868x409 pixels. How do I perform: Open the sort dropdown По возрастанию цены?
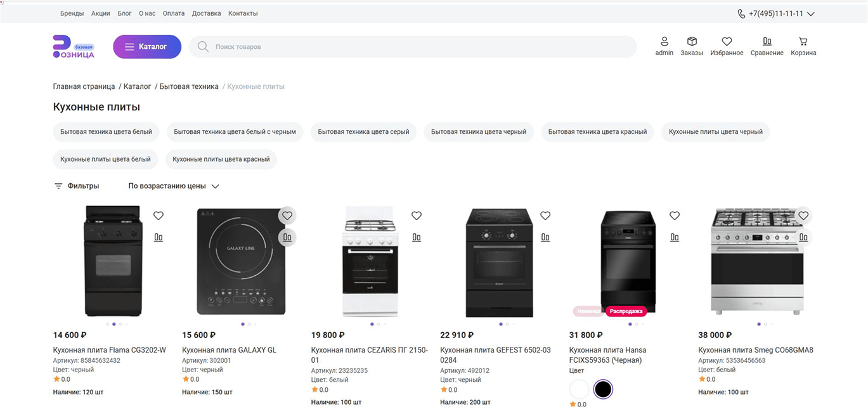(x=173, y=186)
